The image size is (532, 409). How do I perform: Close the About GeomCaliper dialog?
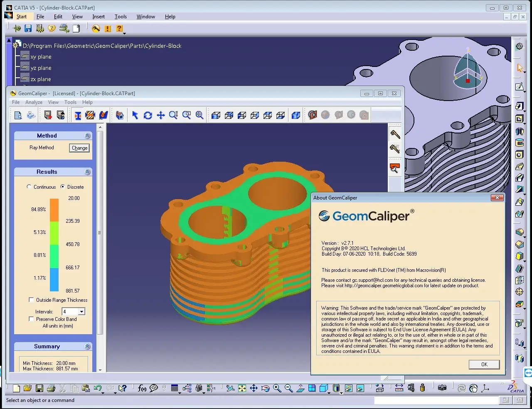tap(497, 198)
